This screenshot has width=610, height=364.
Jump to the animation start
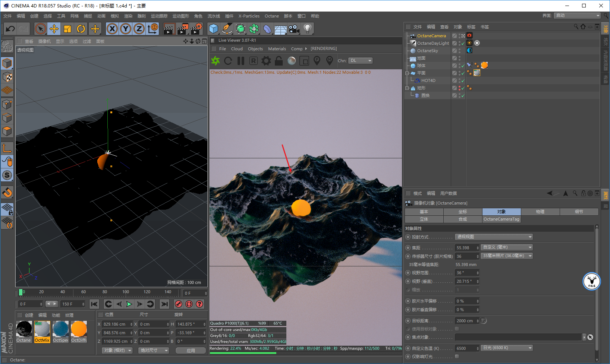point(94,304)
